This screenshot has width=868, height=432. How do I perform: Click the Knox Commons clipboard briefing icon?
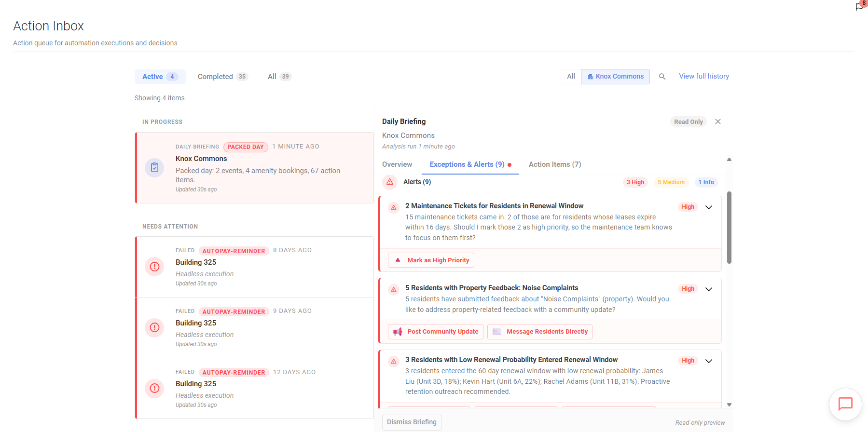(154, 168)
